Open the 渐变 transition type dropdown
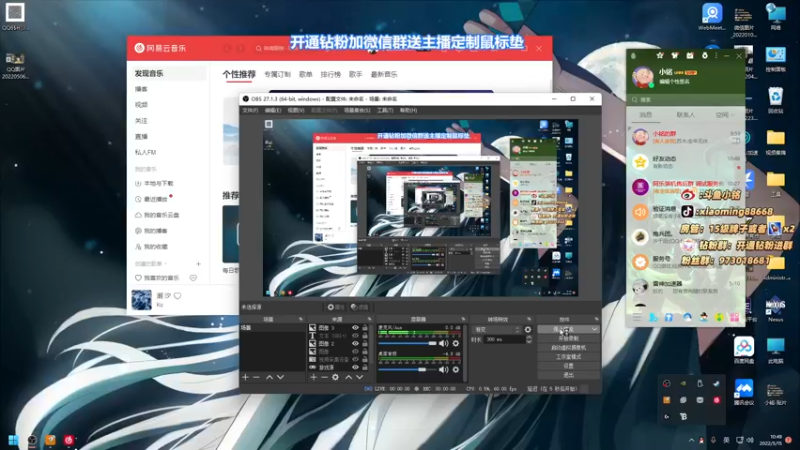 click(x=497, y=330)
